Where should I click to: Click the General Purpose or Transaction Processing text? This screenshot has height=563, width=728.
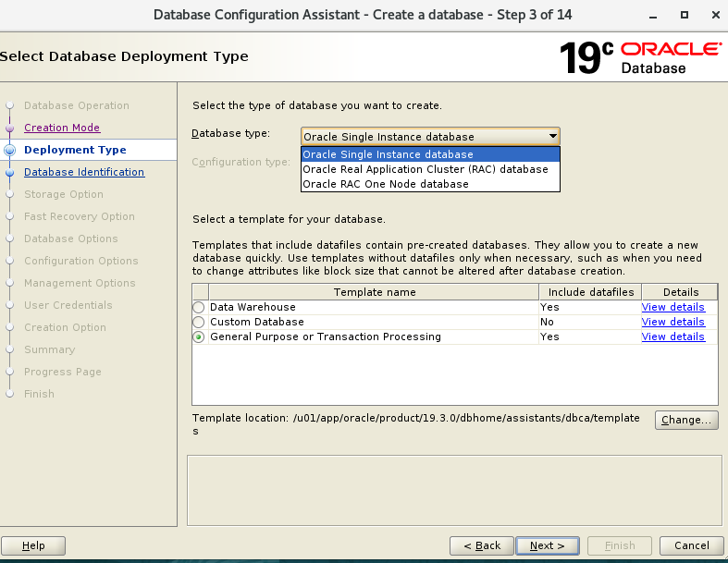coord(326,337)
